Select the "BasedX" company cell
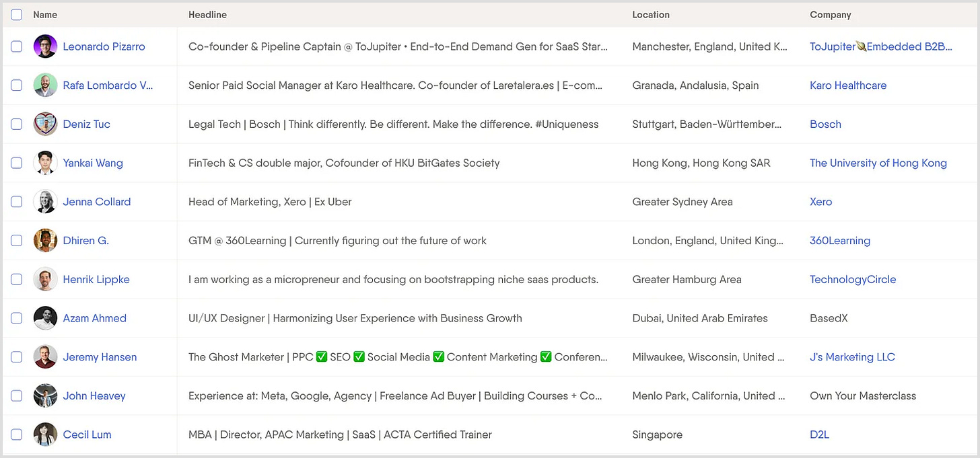 coord(829,318)
